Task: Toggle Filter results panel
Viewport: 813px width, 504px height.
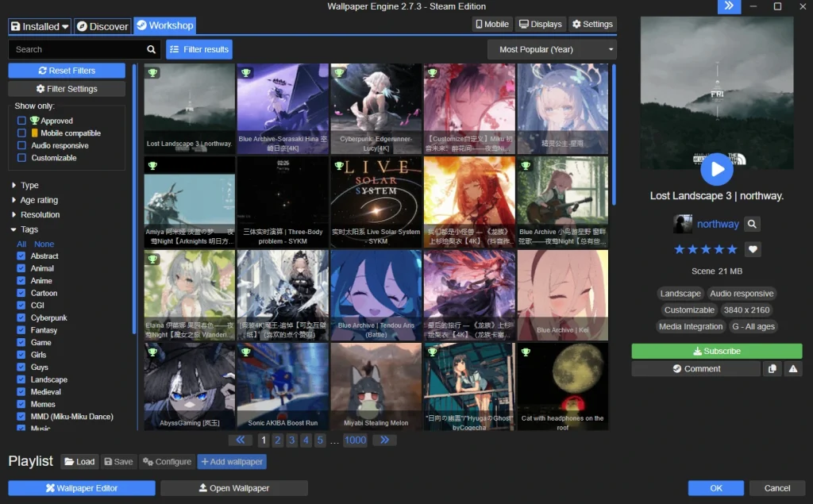Action: point(199,49)
